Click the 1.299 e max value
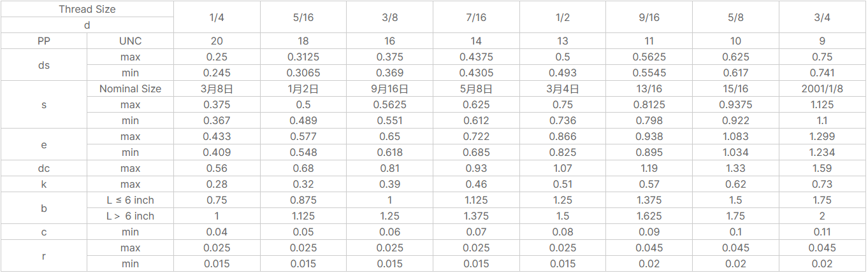The image size is (868, 273). click(822, 136)
